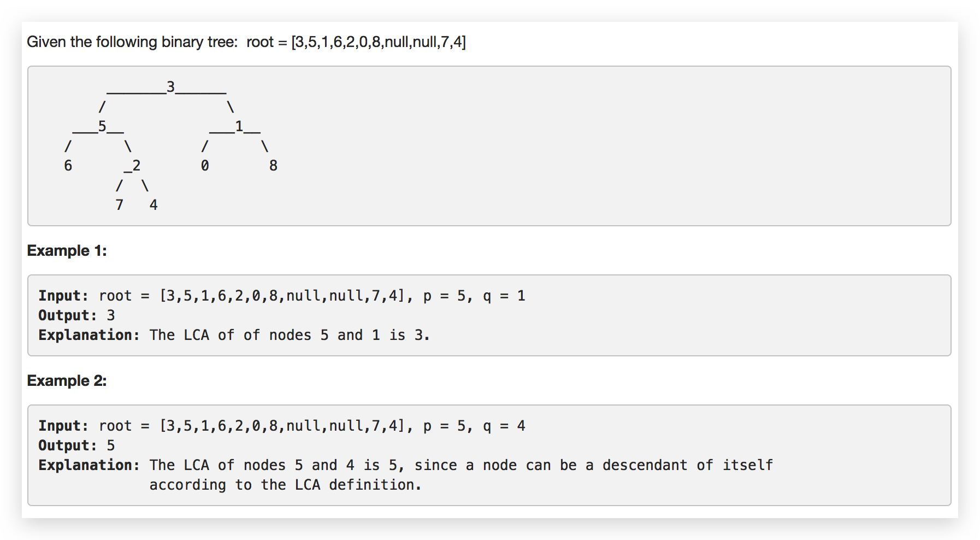Click the root array in the top sentence

379,42
